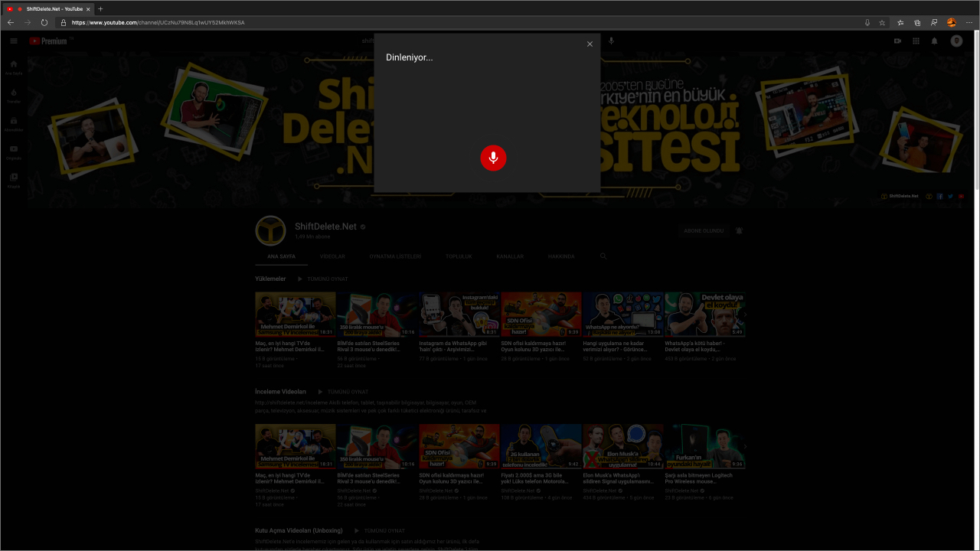Open the notifications bell in header
This screenshot has width=980, height=551.
(x=934, y=41)
